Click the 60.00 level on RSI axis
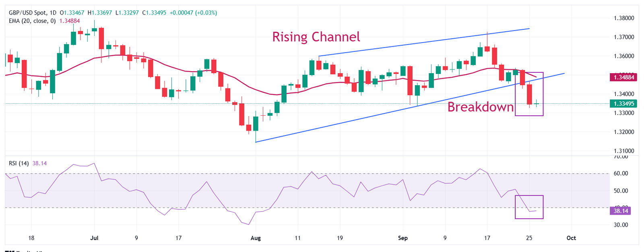This screenshot has width=644, height=252. pyautogui.click(x=621, y=174)
